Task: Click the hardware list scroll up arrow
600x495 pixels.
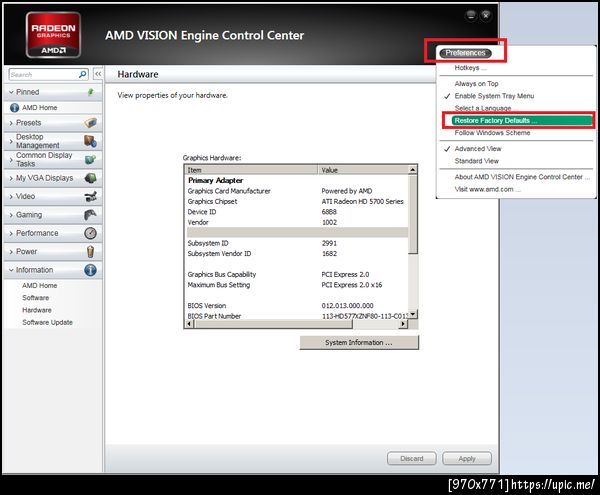Action: coord(412,169)
